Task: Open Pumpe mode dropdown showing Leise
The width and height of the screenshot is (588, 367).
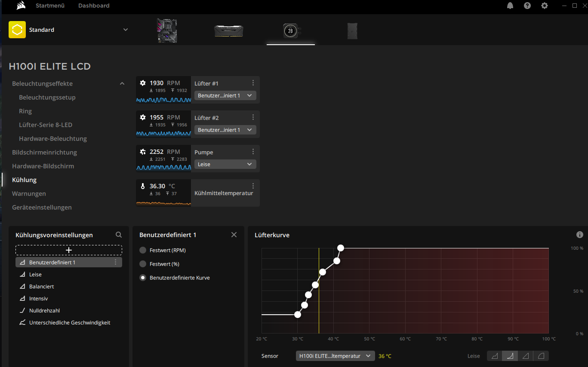Action: point(225,164)
